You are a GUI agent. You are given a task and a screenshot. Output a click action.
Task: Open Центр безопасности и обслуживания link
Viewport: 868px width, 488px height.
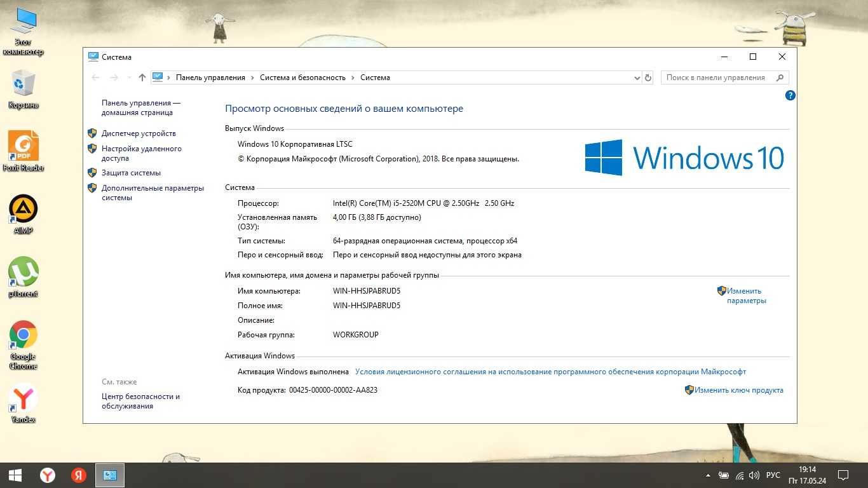click(x=140, y=401)
